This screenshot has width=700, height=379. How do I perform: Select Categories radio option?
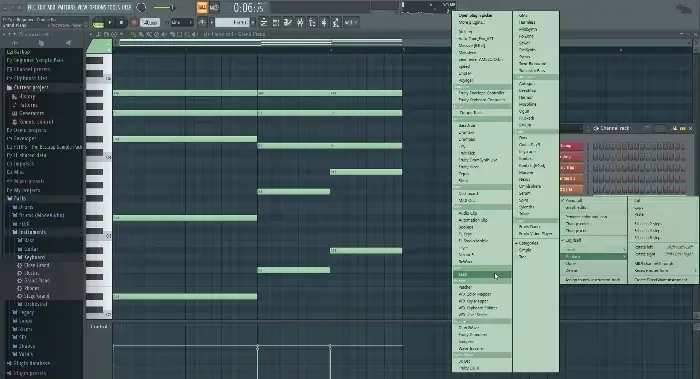529,243
